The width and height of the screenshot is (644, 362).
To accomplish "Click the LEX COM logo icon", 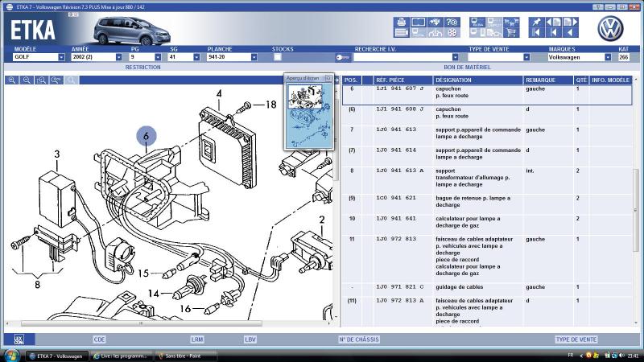I will [19, 339].
